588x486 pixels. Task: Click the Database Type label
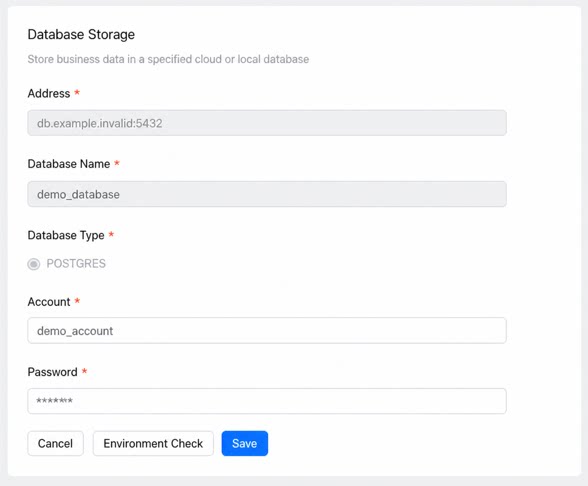(x=66, y=235)
